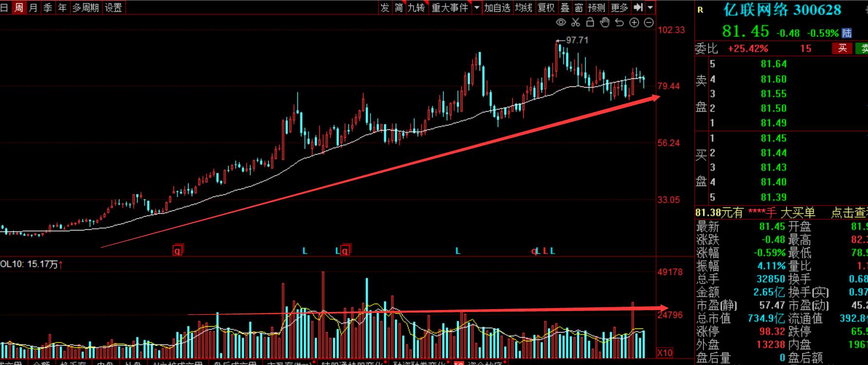Click the skip-to-end arrow icon

point(639,7)
